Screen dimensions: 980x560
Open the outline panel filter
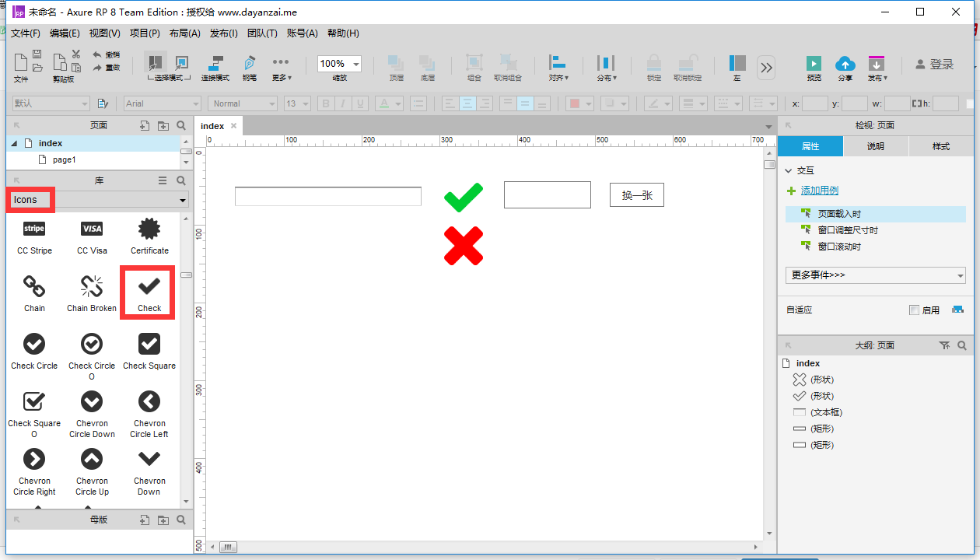[944, 345]
